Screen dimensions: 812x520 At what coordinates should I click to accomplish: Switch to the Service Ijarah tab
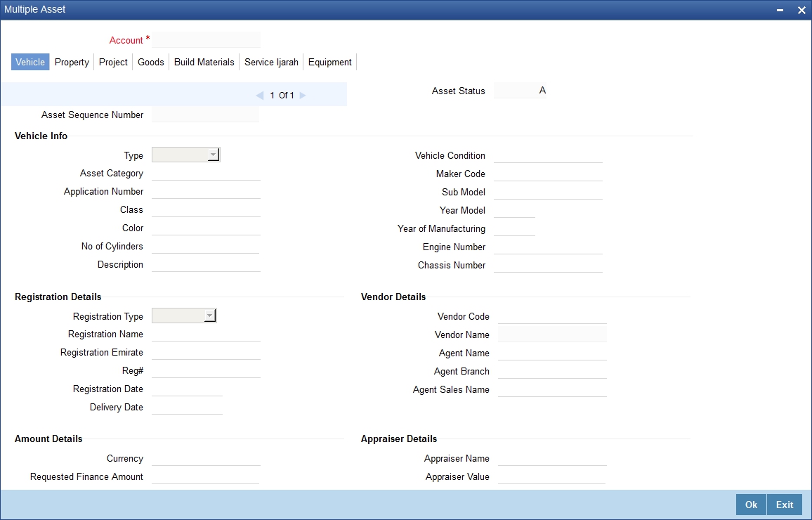(x=271, y=62)
